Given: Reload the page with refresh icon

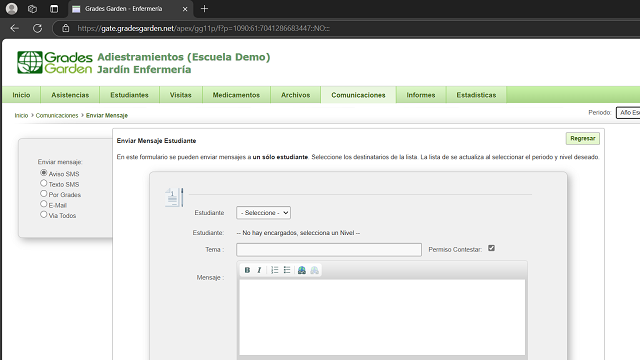Looking at the screenshot, I should click(38, 28).
